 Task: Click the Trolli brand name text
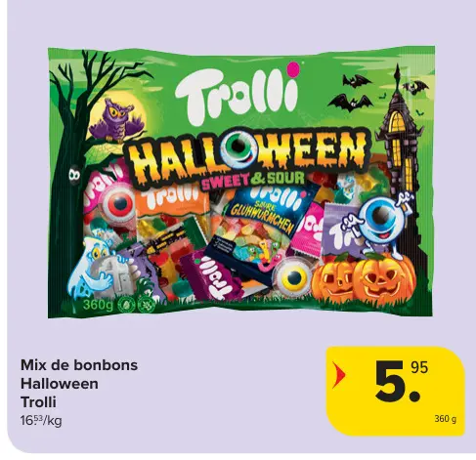[x=38, y=402]
